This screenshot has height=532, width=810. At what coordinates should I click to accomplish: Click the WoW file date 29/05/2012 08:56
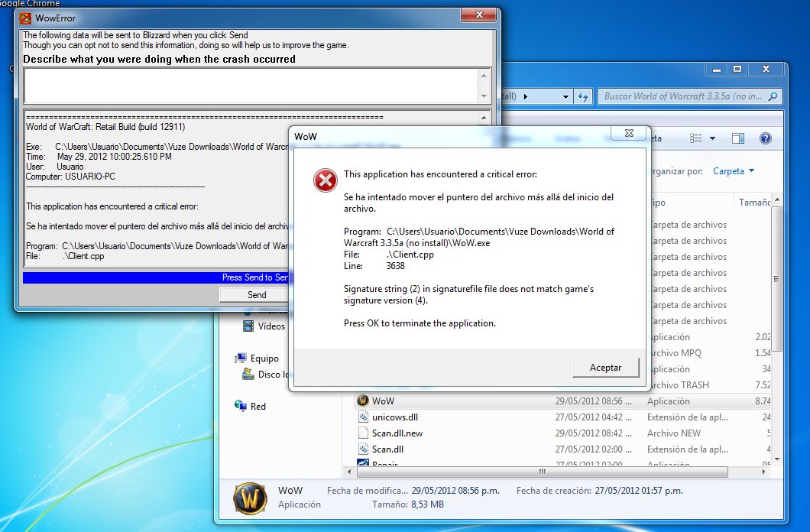(593, 401)
